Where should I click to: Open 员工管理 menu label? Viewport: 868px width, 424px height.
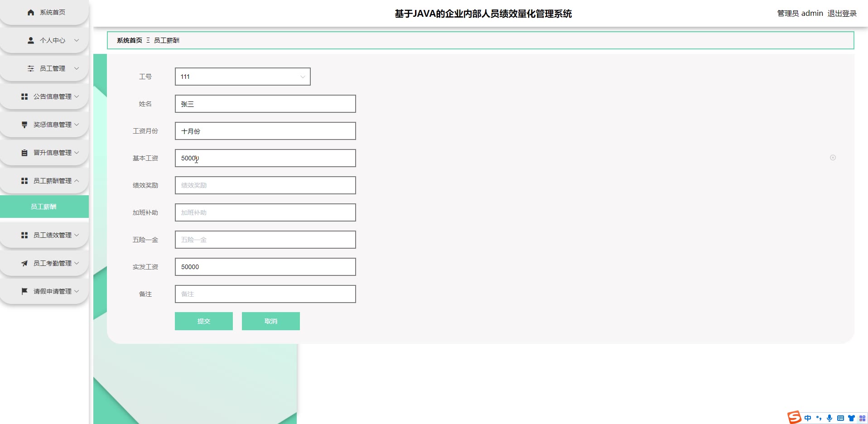[53, 68]
